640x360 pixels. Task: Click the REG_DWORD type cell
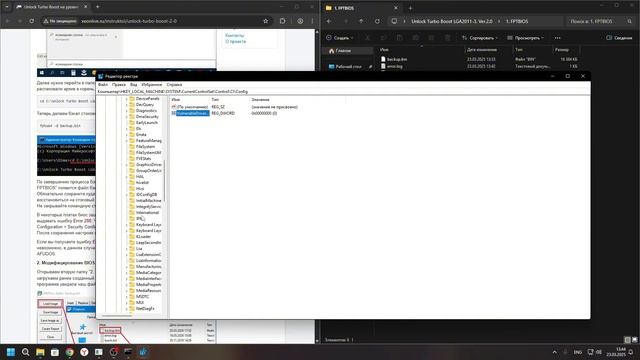click(223, 113)
